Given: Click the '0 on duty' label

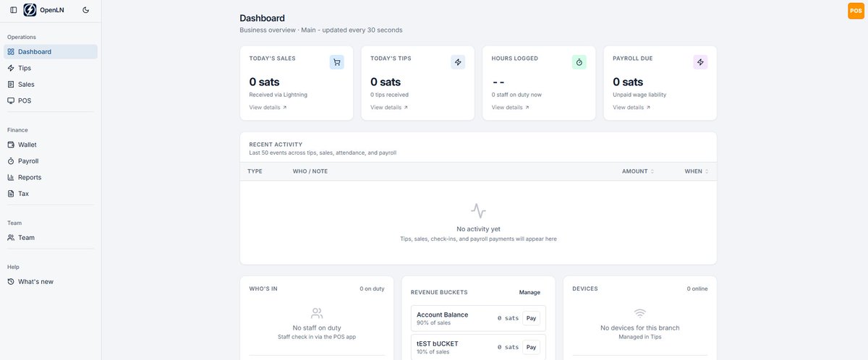Looking at the screenshot, I should pyautogui.click(x=372, y=288).
